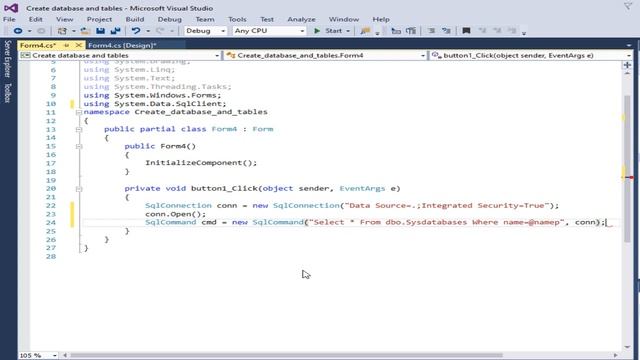
Task: Click the Save All toolbar icon
Action: [115, 31]
